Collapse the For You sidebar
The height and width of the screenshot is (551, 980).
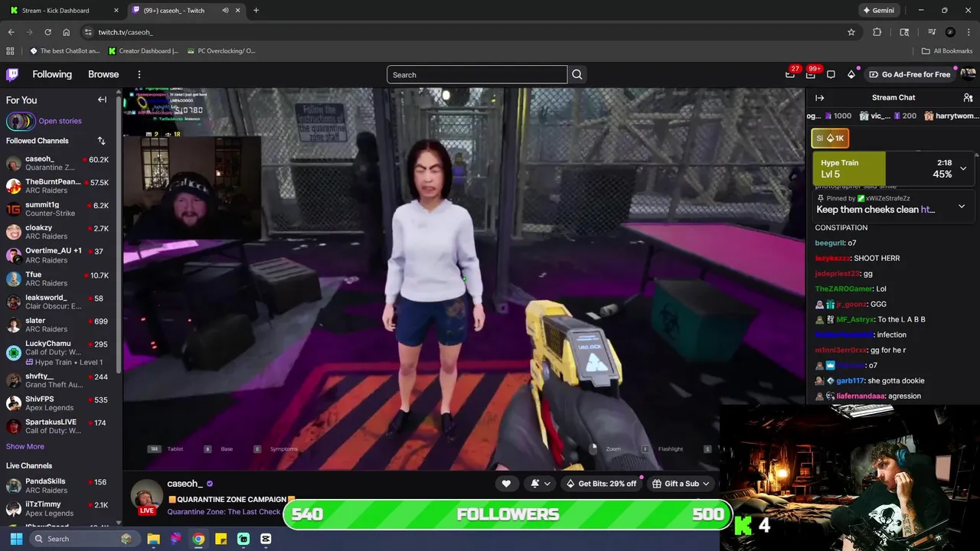coord(102,99)
